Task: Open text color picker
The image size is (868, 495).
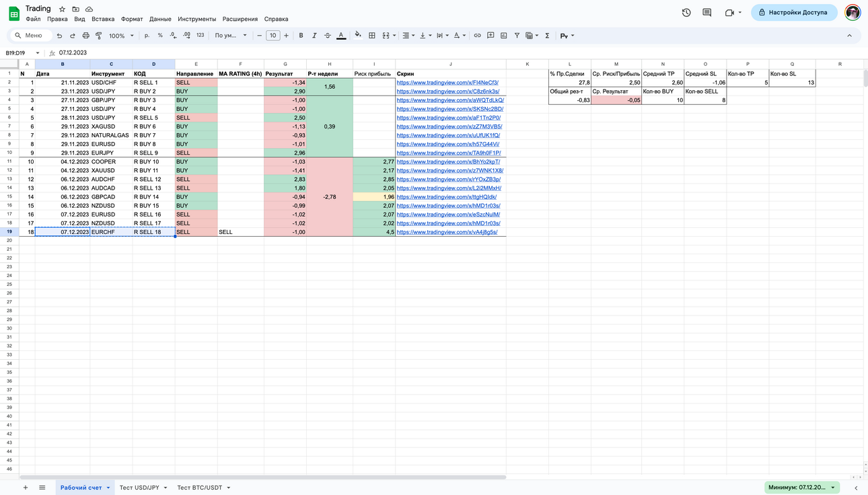Action: tap(341, 36)
